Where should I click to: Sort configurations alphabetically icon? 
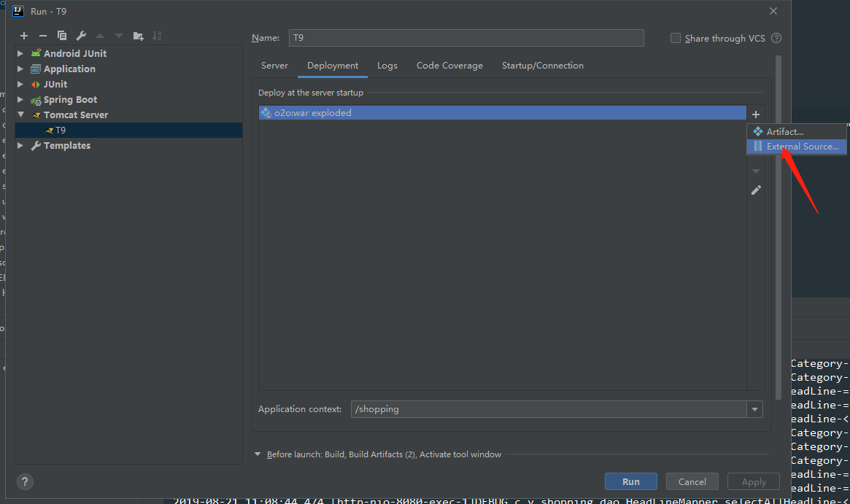(x=157, y=36)
